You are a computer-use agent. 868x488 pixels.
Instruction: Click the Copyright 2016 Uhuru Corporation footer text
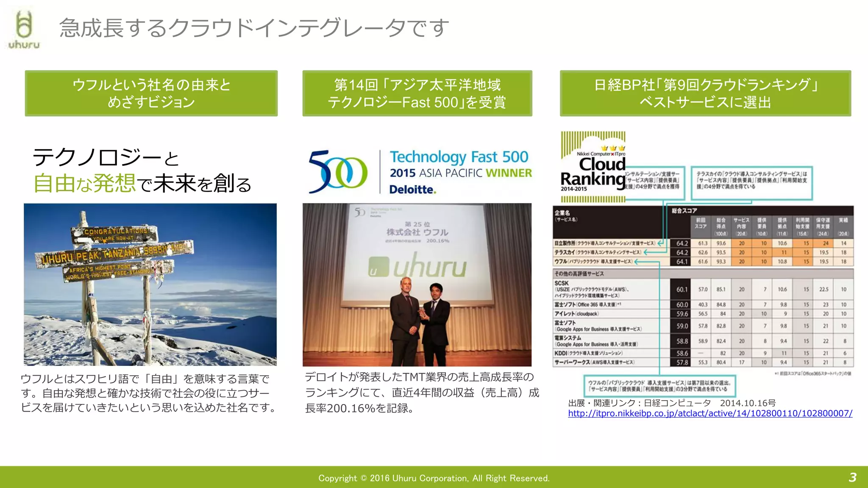(434, 478)
